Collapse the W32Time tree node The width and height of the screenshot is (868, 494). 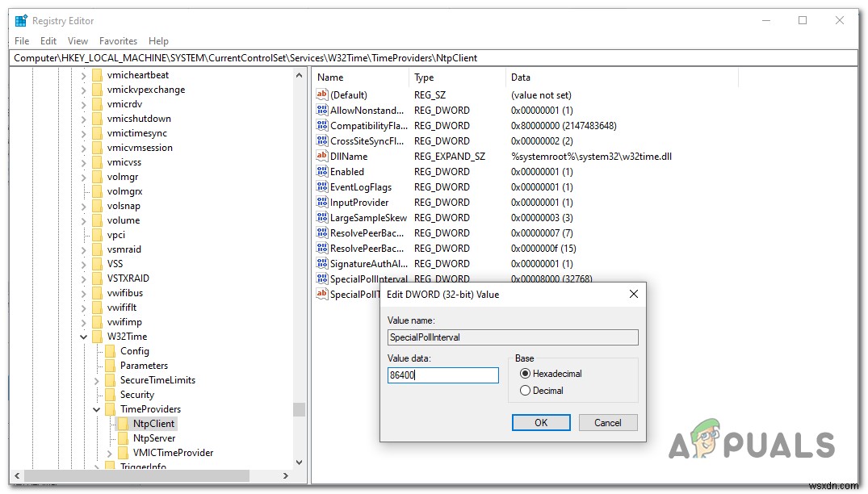[x=83, y=337]
